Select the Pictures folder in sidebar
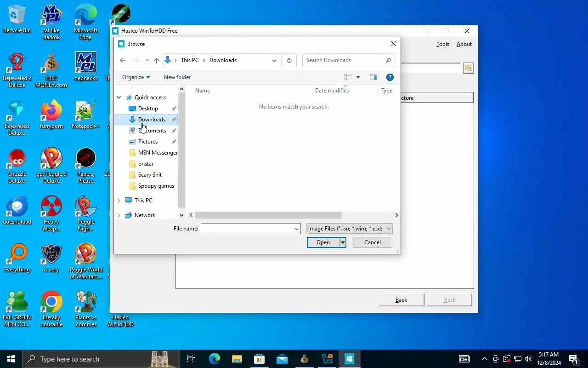Screen dimensions: 588x368 click(x=148, y=142)
